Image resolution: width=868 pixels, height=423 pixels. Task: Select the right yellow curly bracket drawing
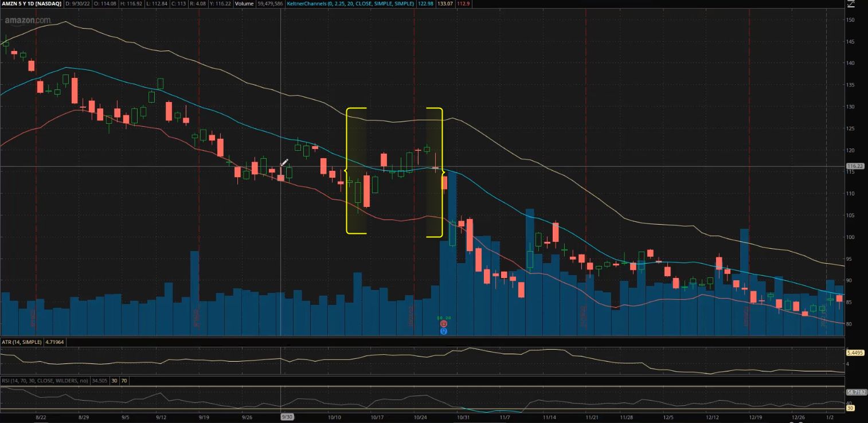[441, 172]
